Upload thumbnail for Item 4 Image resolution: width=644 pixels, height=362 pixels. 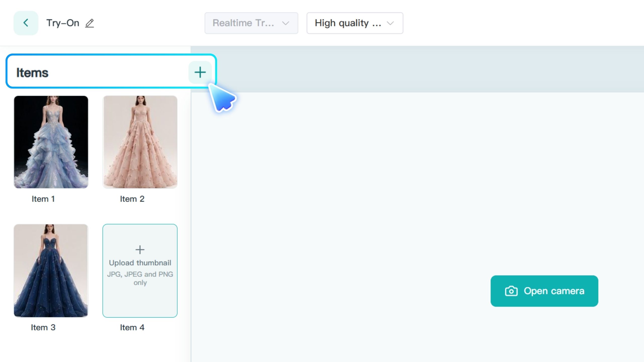(140, 271)
